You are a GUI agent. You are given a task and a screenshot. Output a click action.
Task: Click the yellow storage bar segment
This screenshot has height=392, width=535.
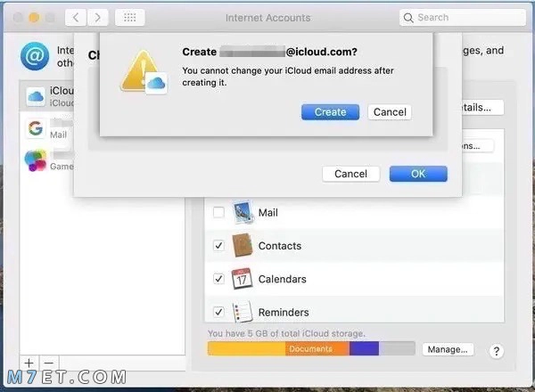[246, 348]
